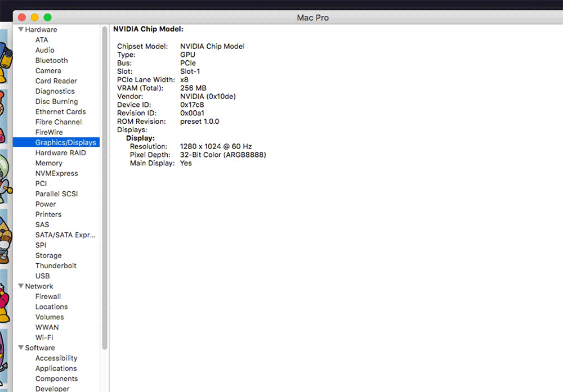563x392 pixels.
Task: Click the Slot value Slot-1
Action: click(190, 71)
